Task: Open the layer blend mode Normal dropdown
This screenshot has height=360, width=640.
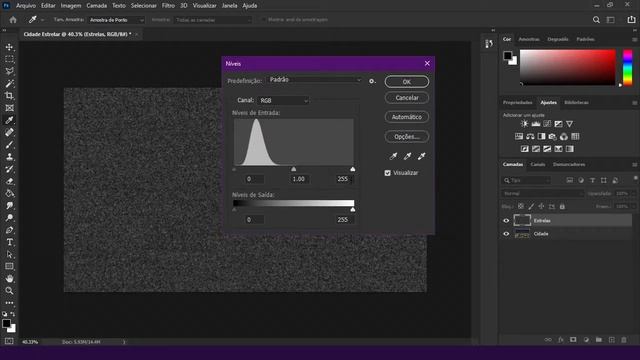Action: 542,193
